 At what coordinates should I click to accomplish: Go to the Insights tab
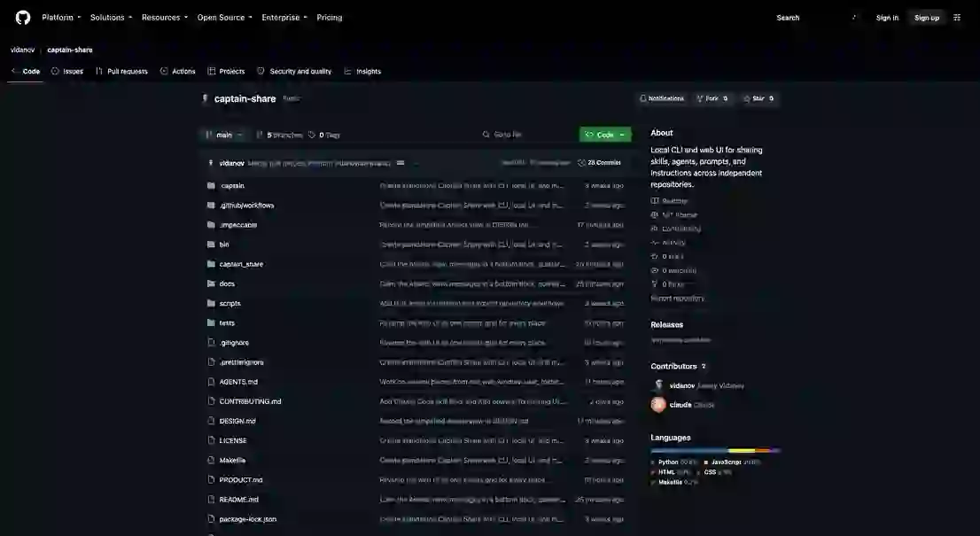tap(362, 71)
